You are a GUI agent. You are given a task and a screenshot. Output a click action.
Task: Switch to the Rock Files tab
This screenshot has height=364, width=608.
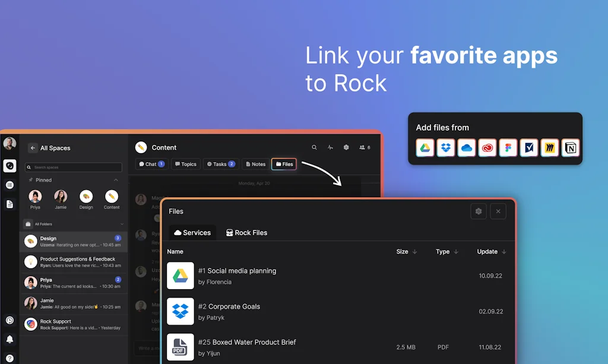(246, 233)
